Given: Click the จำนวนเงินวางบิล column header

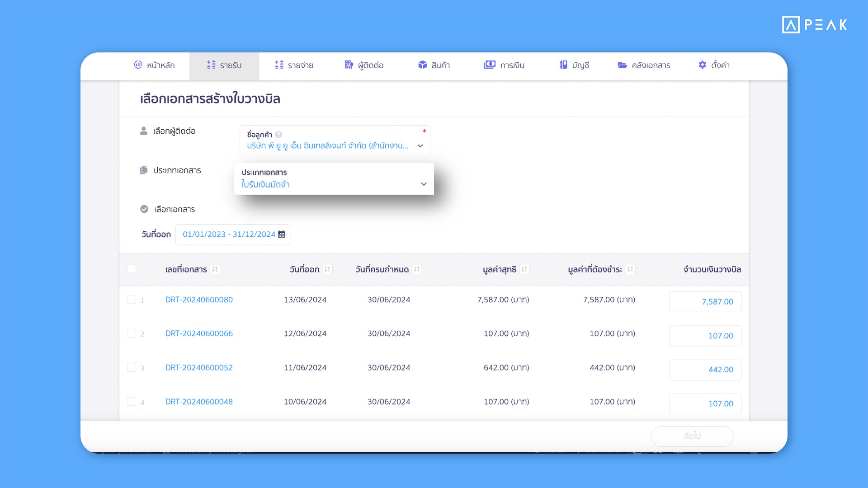Looking at the screenshot, I should [712, 269].
